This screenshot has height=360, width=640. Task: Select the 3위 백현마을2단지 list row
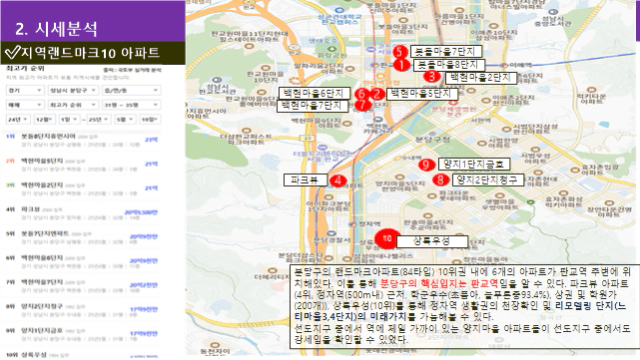[x=82, y=188]
